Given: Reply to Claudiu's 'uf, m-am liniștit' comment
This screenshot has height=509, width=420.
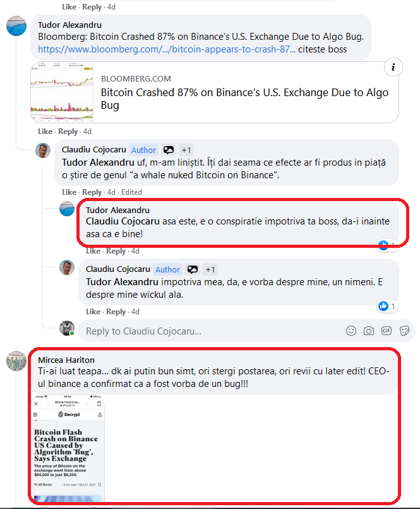Looking at the screenshot, I should [92, 192].
